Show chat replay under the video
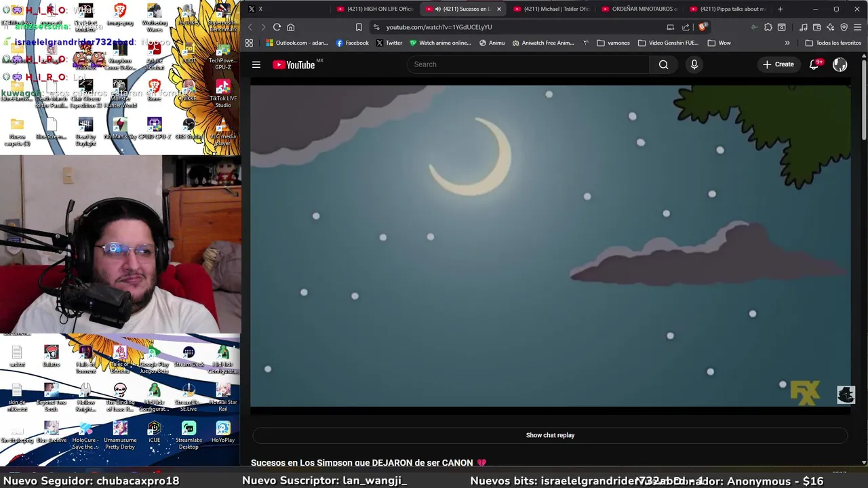The width and height of the screenshot is (868, 488). click(550, 435)
